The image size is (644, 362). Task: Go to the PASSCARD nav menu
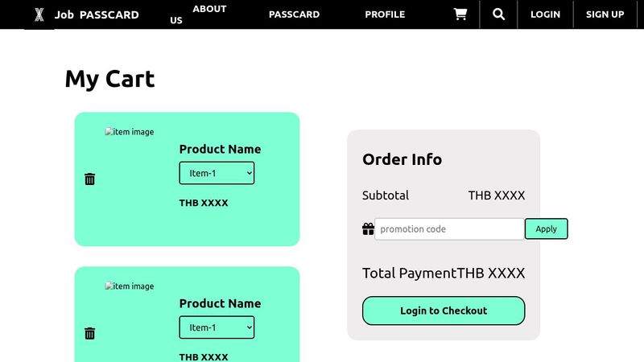coord(294,14)
